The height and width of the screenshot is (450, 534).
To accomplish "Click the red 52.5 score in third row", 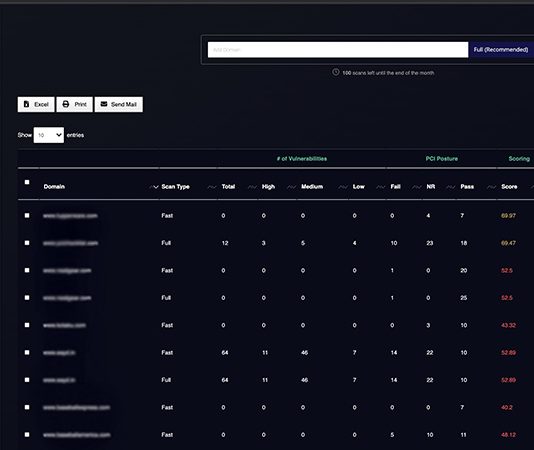I will [507, 270].
